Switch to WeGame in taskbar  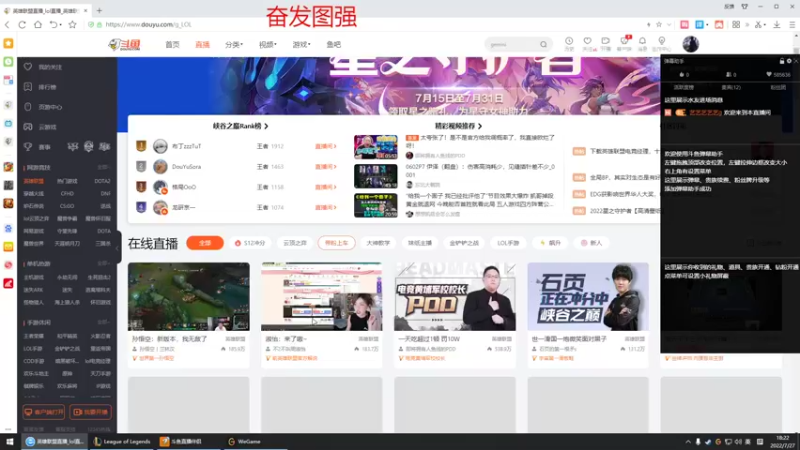tap(245, 441)
